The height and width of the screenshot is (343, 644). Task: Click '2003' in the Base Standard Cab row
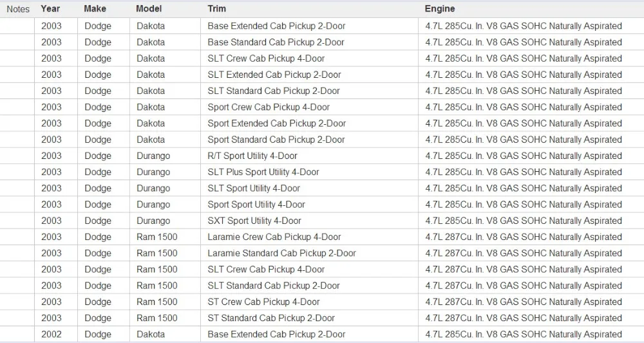click(52, 42)
